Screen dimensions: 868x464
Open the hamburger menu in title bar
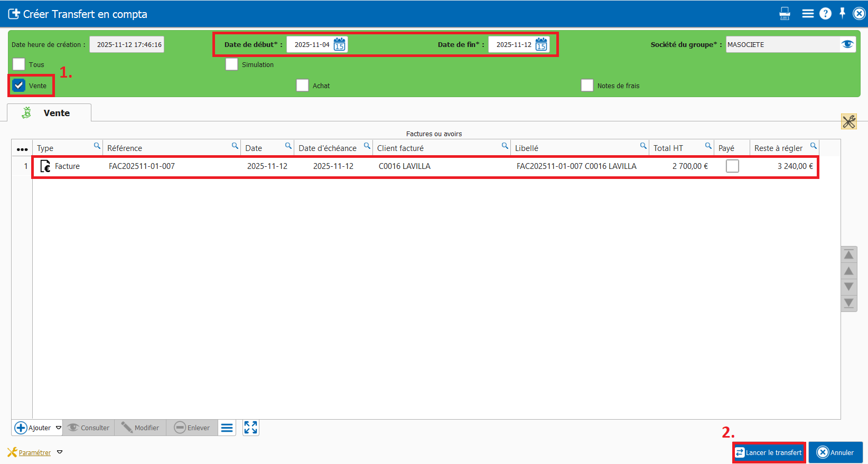[808, 14]
